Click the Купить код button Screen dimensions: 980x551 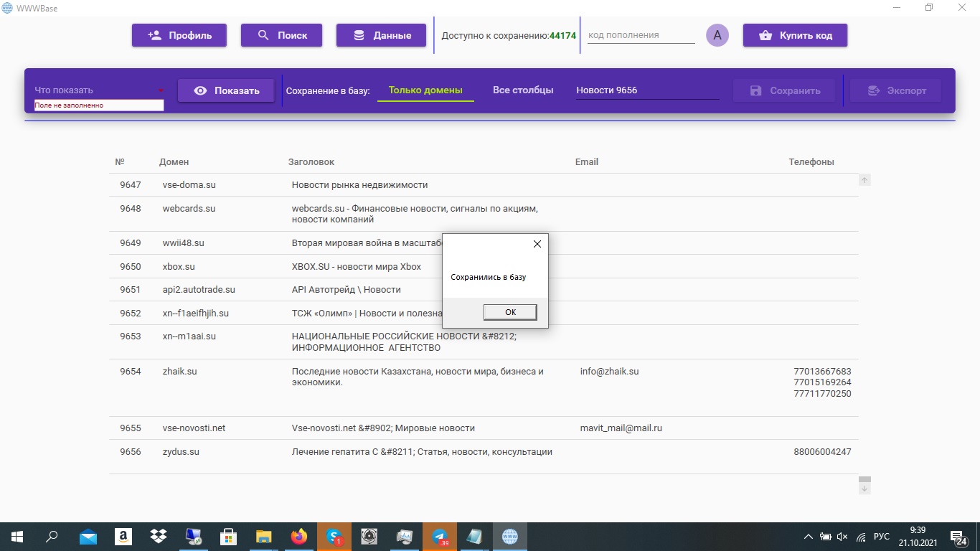pyautogui.click(x=795, y=35)
